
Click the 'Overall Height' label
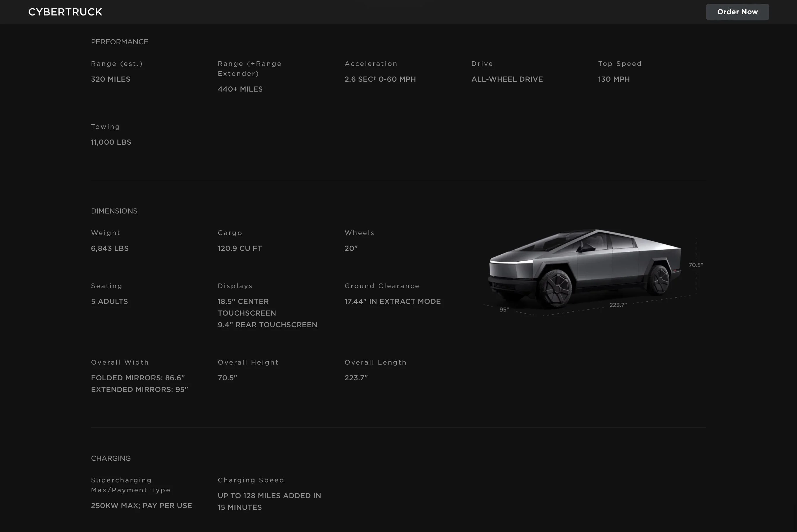(248, 362)
